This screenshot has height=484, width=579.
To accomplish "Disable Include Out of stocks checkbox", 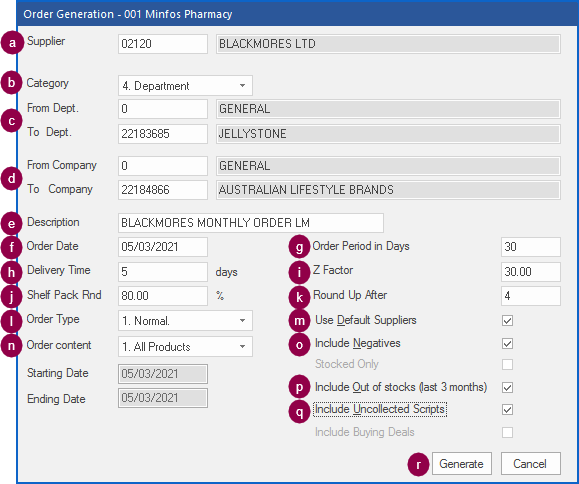I will [507, 388].
